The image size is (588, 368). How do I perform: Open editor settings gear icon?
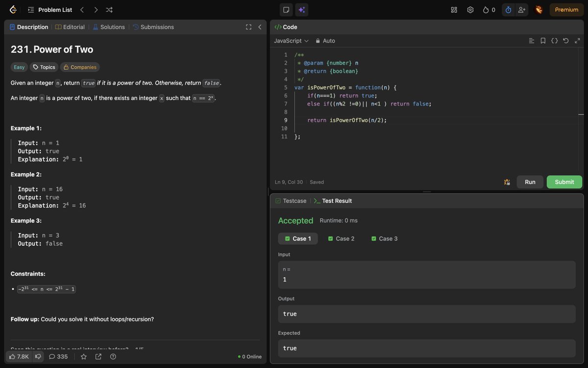[x=469, y=9]
